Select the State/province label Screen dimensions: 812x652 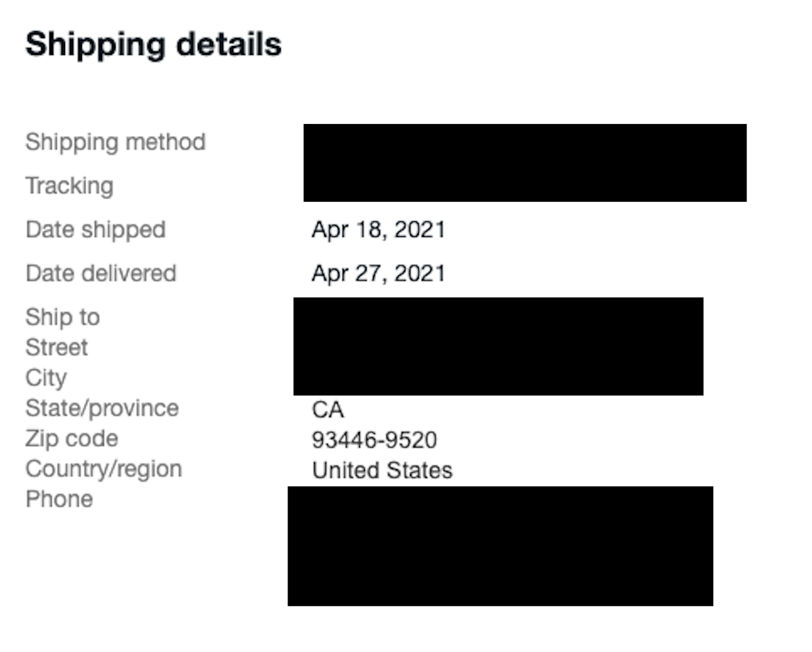point(102,408)
